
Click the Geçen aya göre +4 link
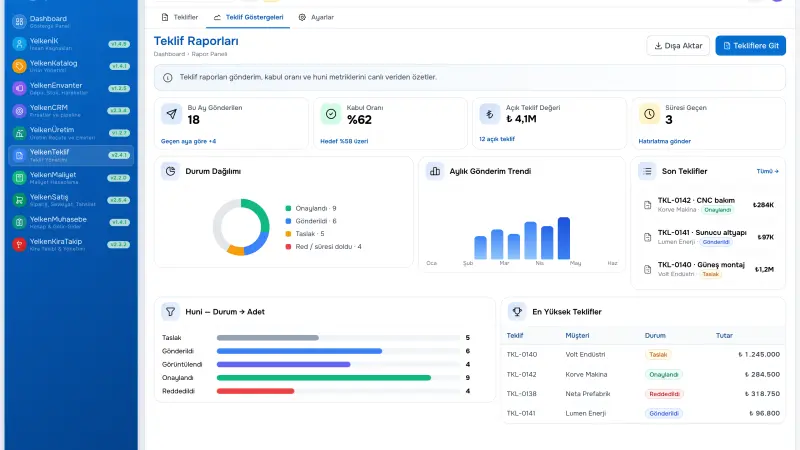[188, 141]
